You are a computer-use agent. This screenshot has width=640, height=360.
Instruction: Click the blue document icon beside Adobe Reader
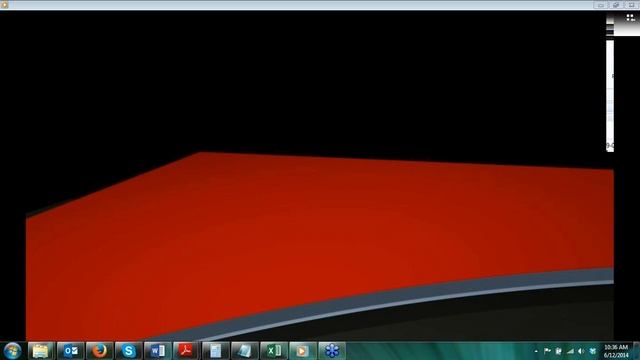pyautogui.click(x=216, y=351)
